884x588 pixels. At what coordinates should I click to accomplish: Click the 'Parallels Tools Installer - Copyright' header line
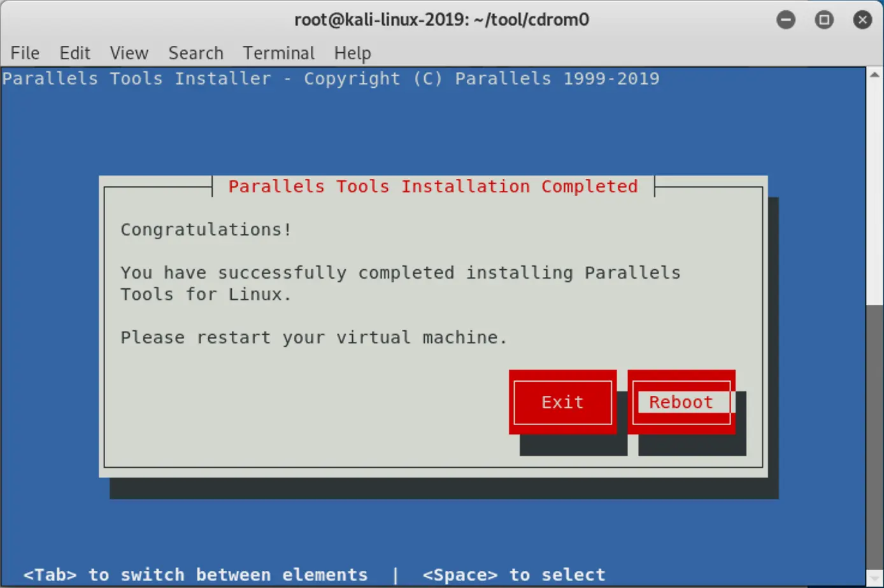331,79
